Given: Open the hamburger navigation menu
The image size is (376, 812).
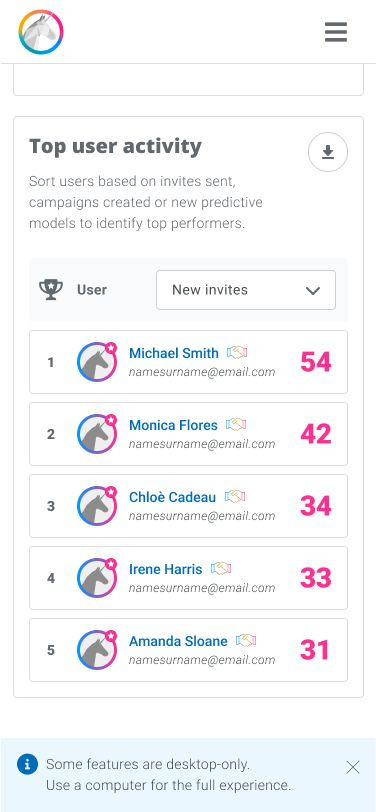Looking at the screenshot, I should click(336, 32).
